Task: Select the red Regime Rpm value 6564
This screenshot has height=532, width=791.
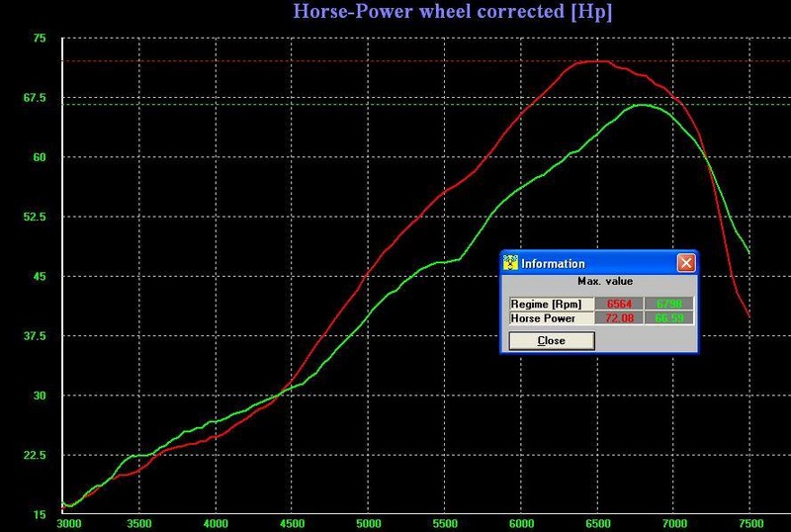Action: click(618, 304)
